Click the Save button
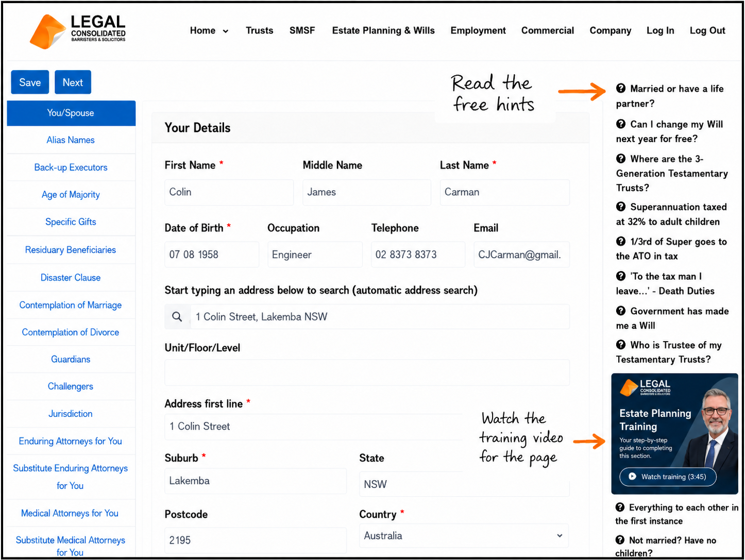Screen dimensions: 745x560 [30, 82]
